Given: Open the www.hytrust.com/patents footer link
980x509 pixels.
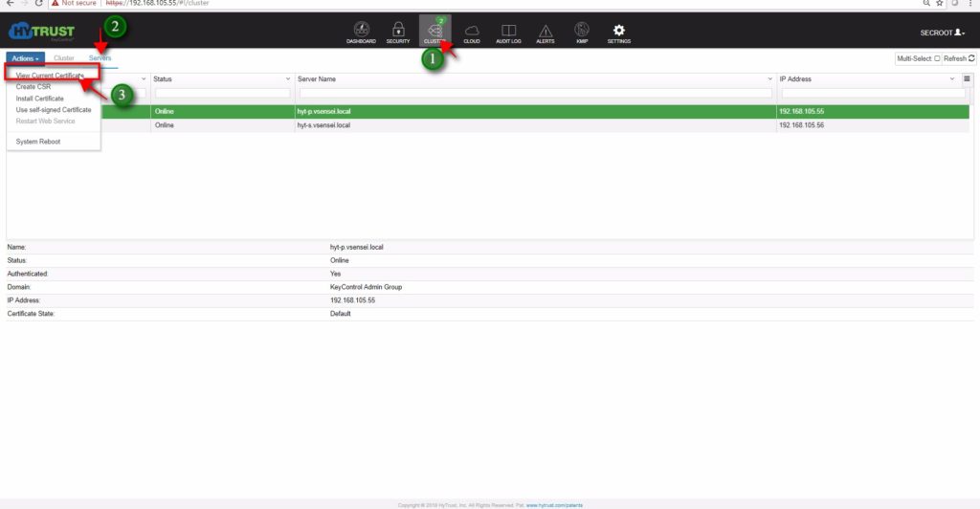Looking at the screenshot, I should (554, 503).
